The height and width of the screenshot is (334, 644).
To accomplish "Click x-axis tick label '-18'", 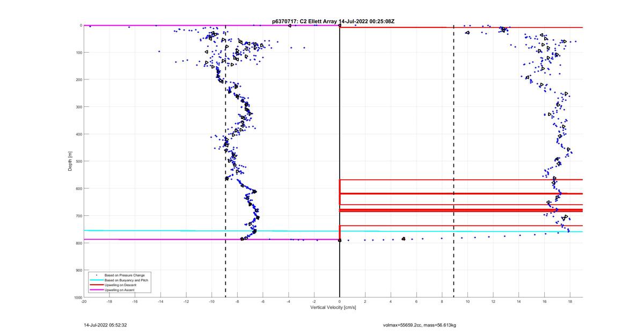I will [x=109, y=301].
